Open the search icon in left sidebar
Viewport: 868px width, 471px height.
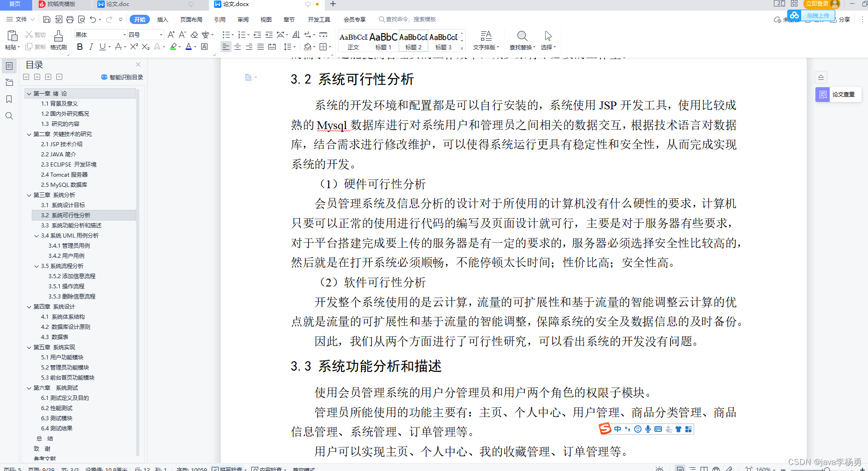[9, 116]
